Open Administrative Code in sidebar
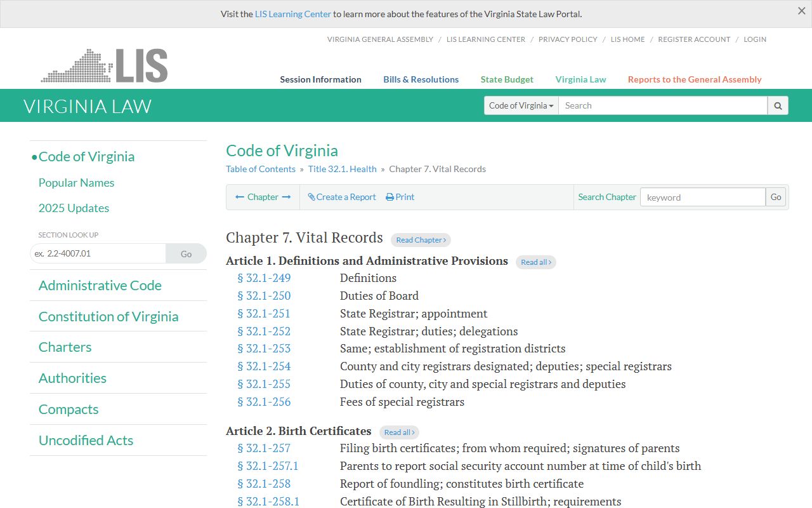This screenshot has height=508, width=812. (x=100, y=285)
